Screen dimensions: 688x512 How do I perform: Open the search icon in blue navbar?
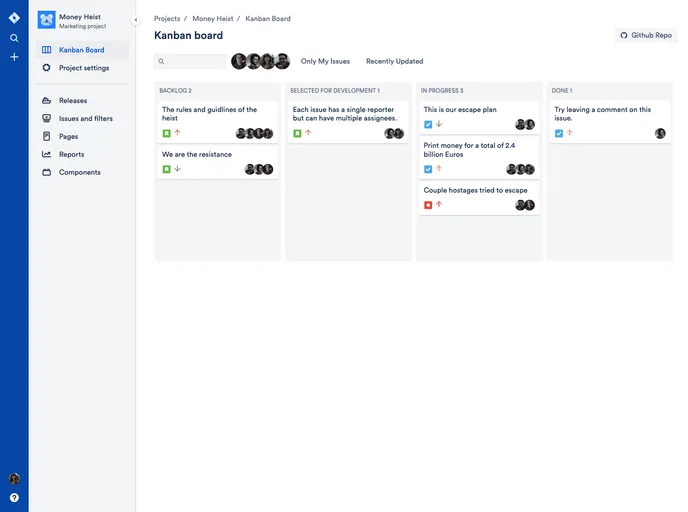point(14,38)
